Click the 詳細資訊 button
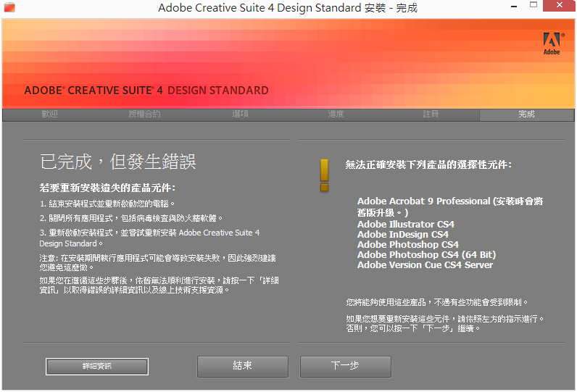The image size is (577, 392). pos(97,366)
